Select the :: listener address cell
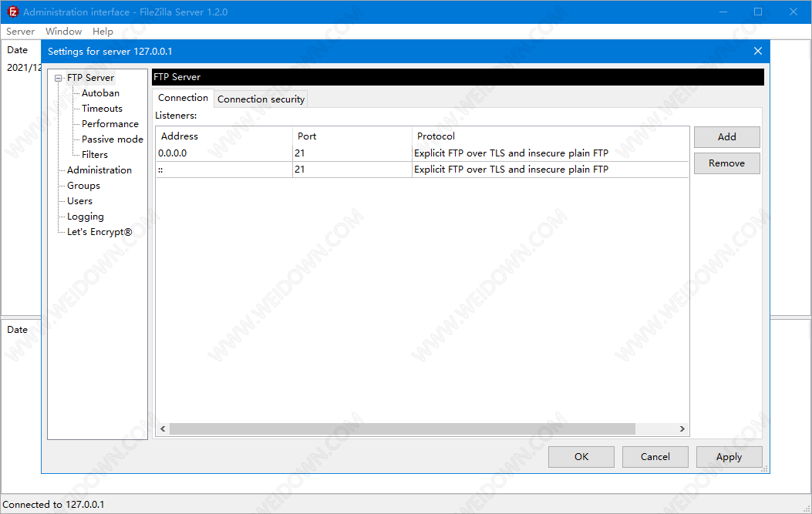The image size is (812, 514). tap(224, 170)
